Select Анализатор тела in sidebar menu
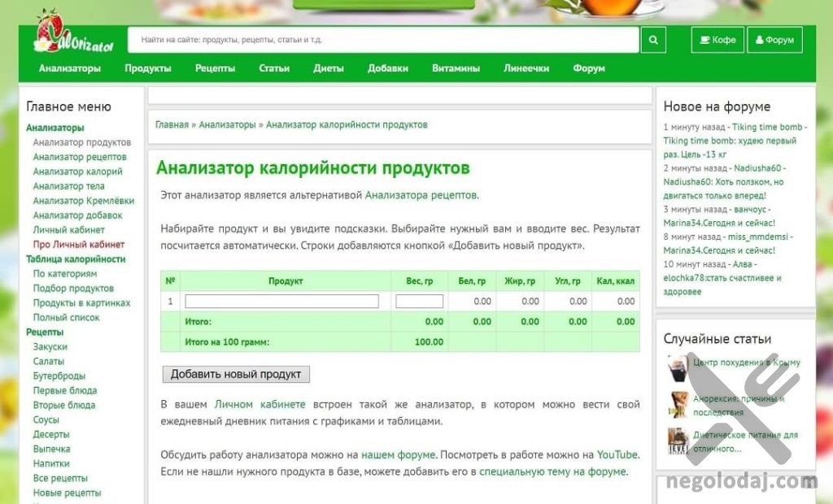 click(x=68, y=186)
